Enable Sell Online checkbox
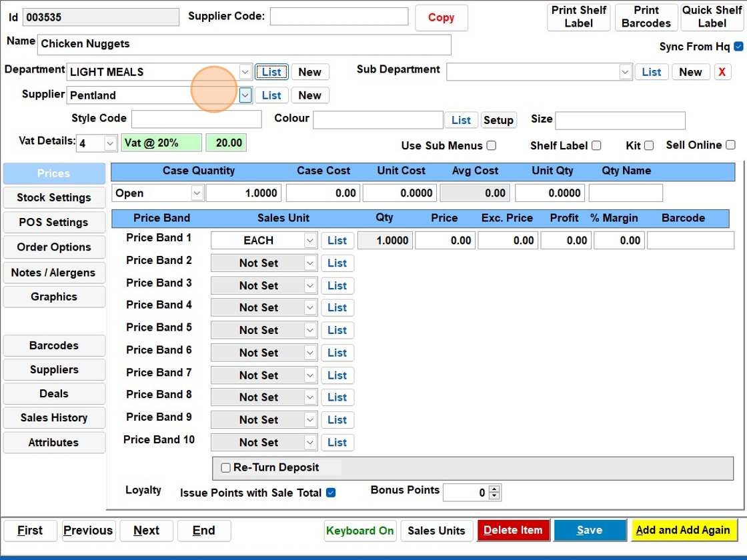The width and height of the screenshot is (747, 560). click(x=730, y=145)
